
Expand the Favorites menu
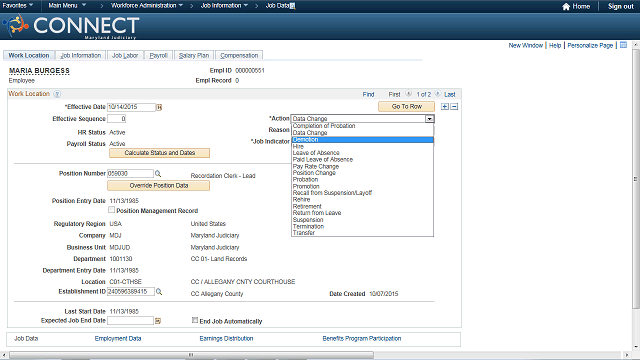18,6
